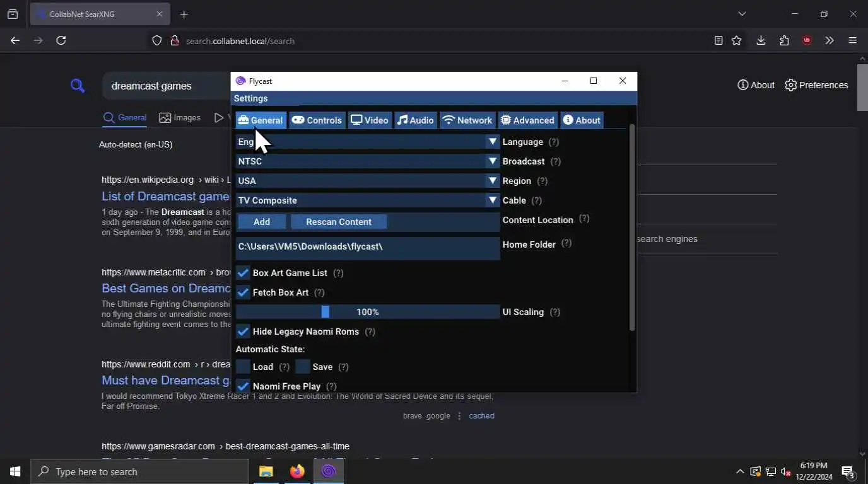868x484 pixels.
Task: Open File Explorer from the taskbar
Action: tap(266, 471)
